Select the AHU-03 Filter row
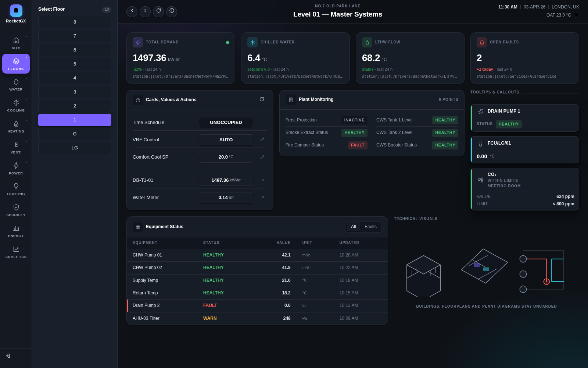 [x=257, y=318]
